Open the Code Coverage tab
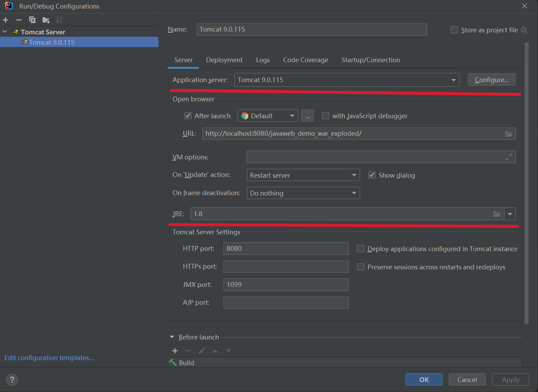The image size is (538, 392). tap(306, 60)
